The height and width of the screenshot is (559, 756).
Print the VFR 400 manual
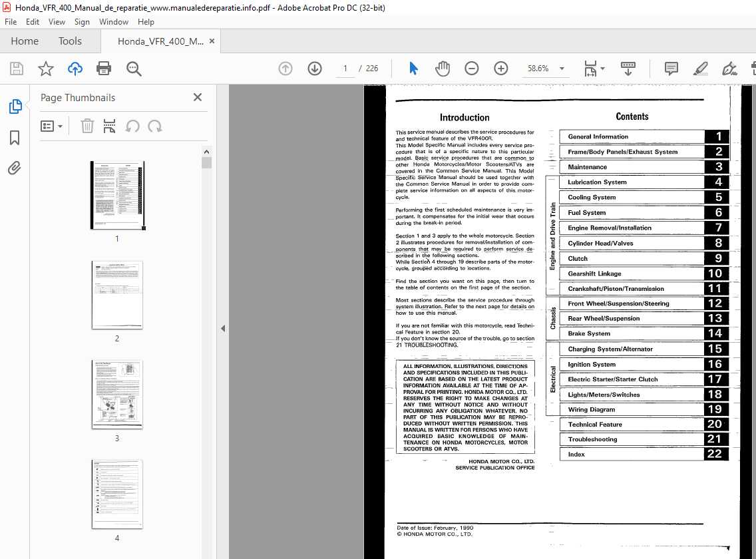click(x=104, y=69)
